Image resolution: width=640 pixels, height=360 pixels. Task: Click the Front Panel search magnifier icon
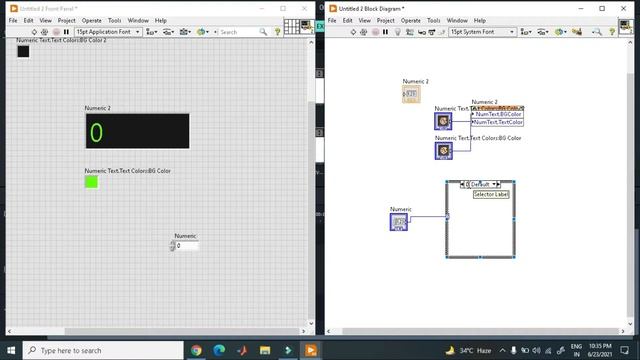tap(263, 32)
